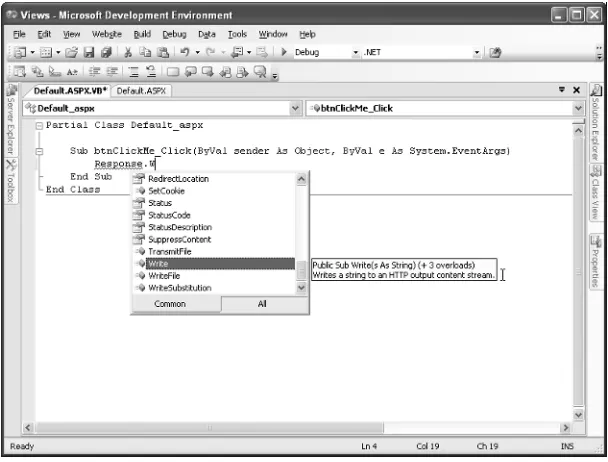
Task: Click the Clear Bookmarks icon
Action: 260,71
